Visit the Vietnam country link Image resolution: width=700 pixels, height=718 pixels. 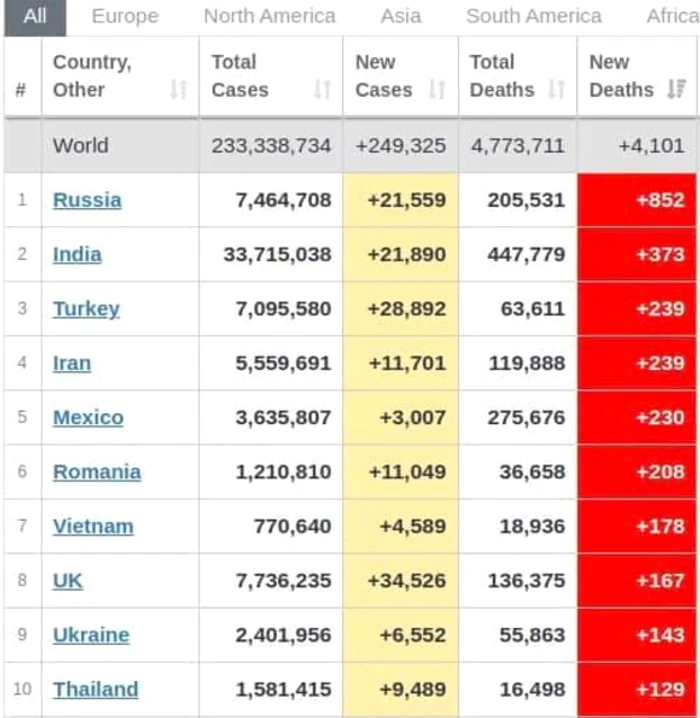pos(93,526)
